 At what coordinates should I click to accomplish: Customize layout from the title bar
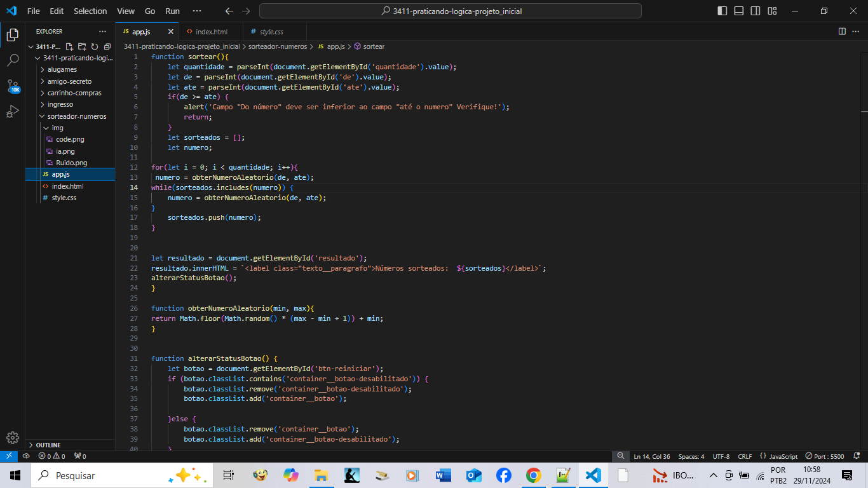click(x=772, y=11)
